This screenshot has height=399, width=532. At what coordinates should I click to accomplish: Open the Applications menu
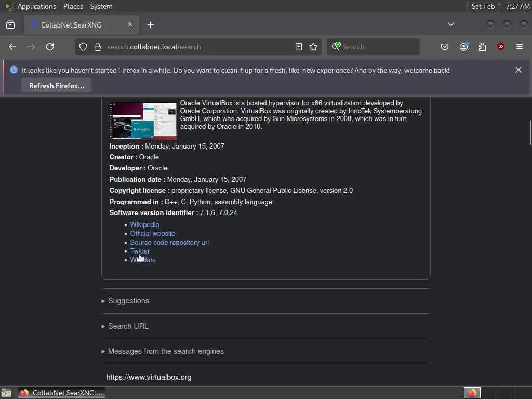[37, 6]
